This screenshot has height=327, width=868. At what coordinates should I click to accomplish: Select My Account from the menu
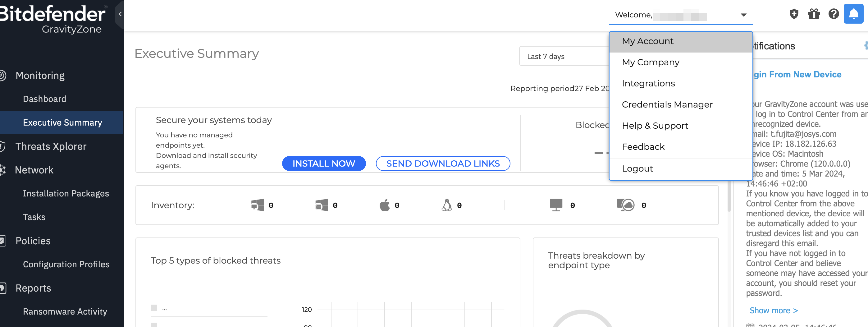(x=647, y=41)
